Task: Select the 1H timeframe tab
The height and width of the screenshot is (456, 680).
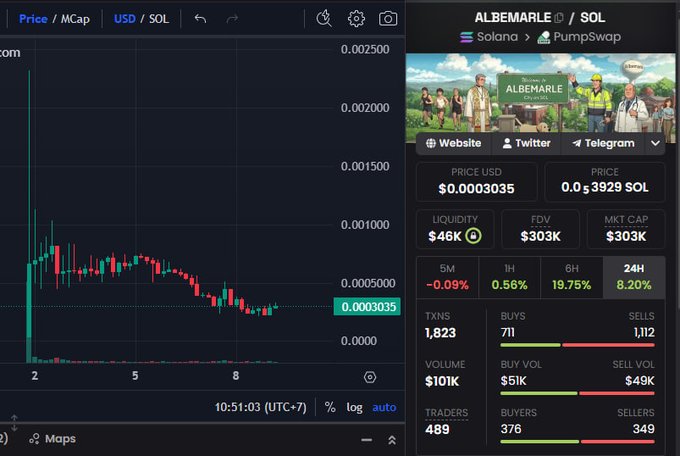Action: (x=510, y=277)
